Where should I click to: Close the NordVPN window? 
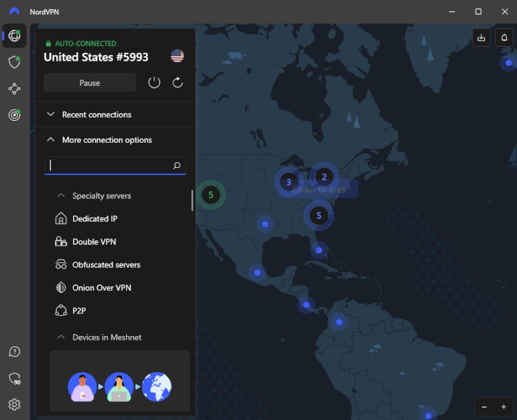pos(505,12)
